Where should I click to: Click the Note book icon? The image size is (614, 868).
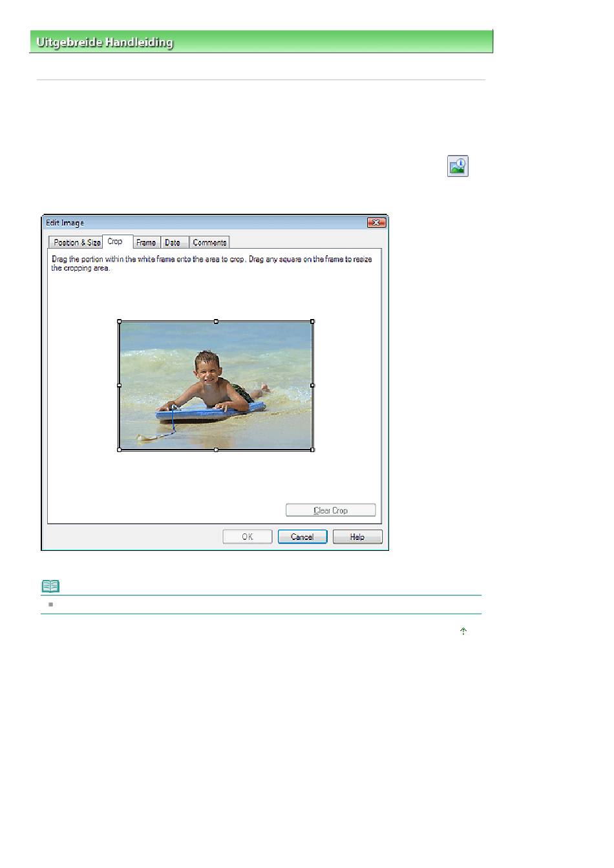click(50, 586)
